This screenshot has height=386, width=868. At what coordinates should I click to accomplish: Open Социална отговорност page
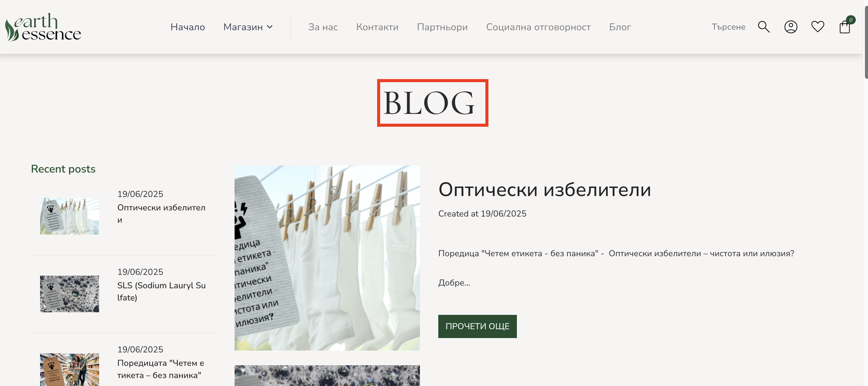(538, 27)
